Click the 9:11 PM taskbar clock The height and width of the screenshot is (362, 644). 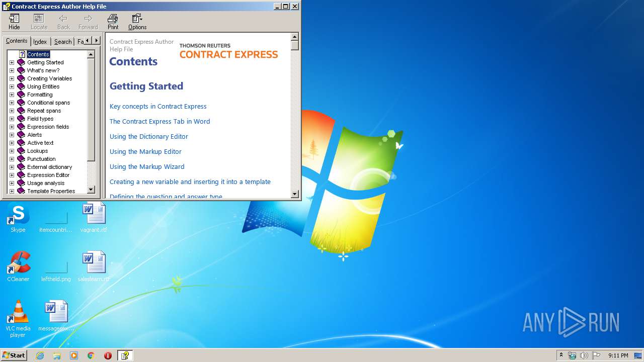[618, 355]
